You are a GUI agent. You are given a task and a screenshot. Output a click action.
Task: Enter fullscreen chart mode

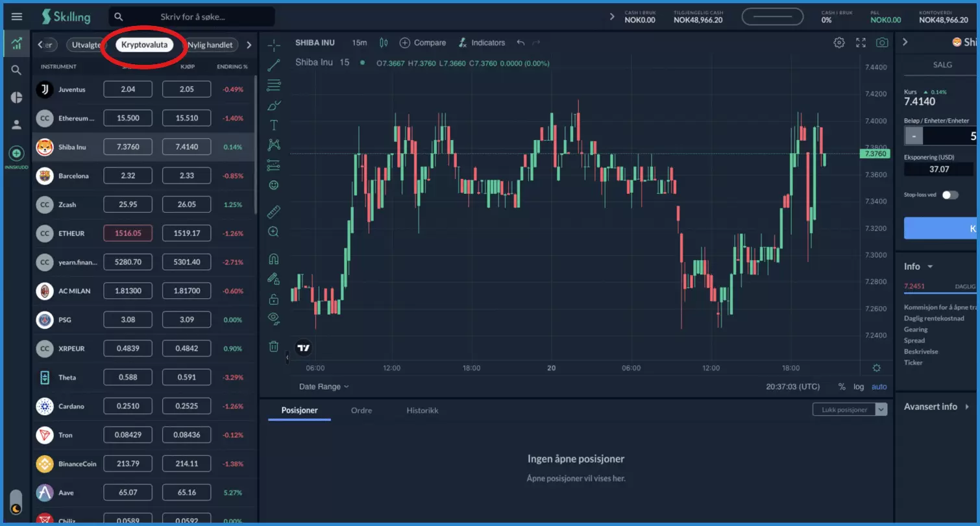click(x=861, y=43)
